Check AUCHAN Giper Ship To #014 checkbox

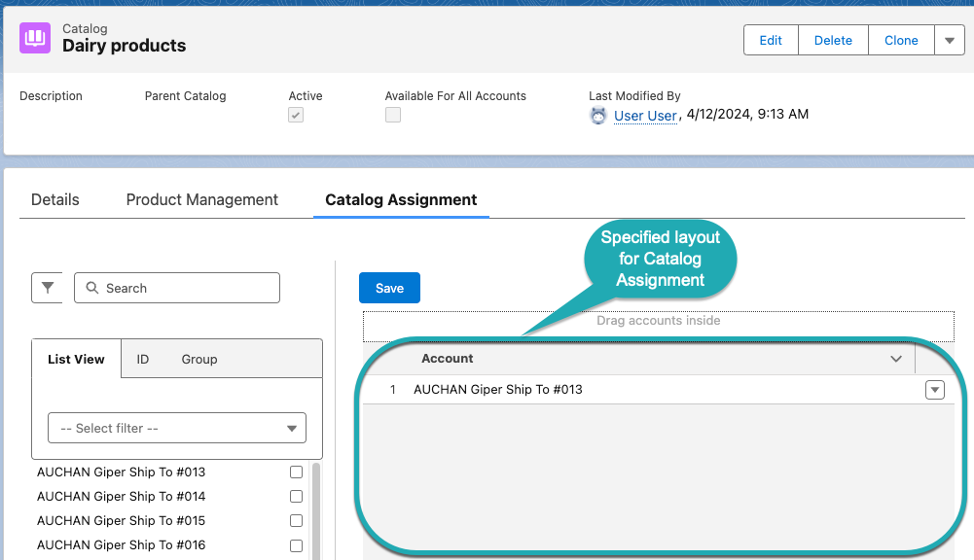[x=296, y=497]
